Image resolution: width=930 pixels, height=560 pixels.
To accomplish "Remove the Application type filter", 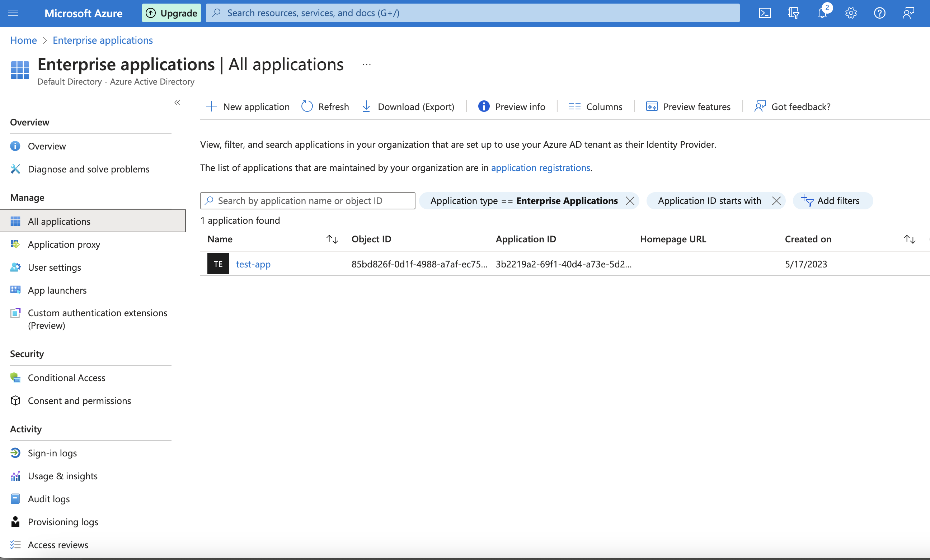I will coord(630,201).
